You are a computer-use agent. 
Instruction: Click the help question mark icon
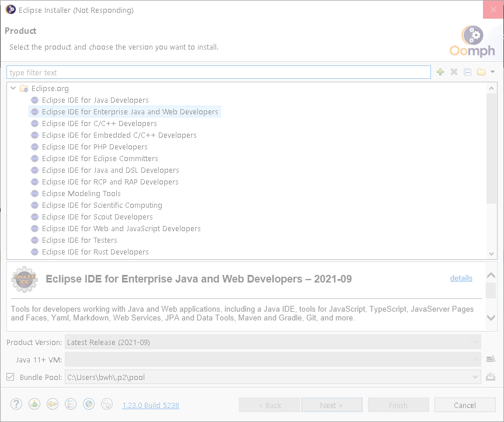[x=16, y=404]
